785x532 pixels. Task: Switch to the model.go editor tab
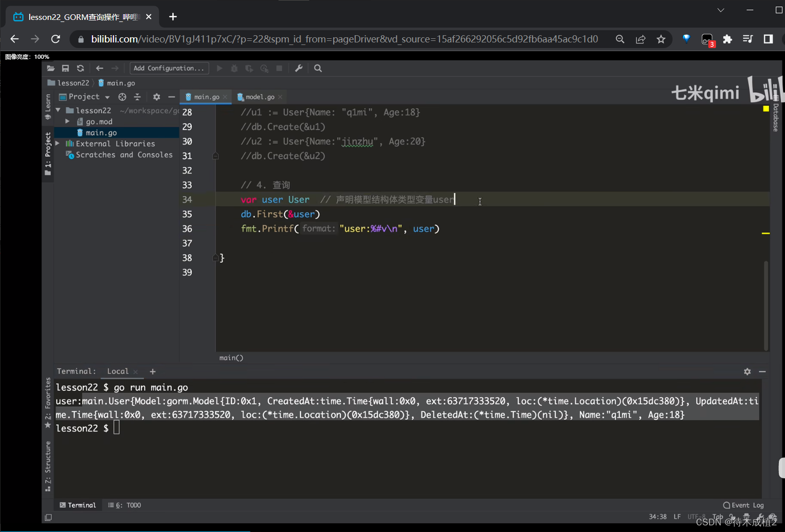coord(260,97)
